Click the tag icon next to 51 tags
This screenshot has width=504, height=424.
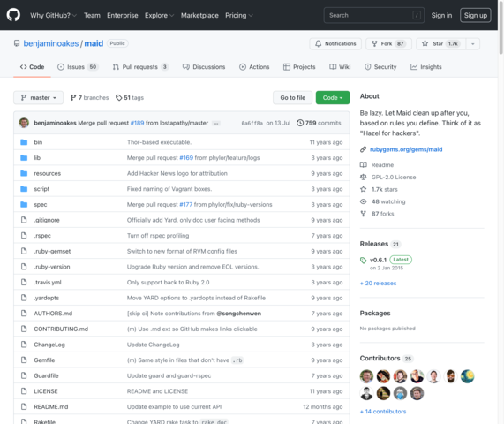tap(118, 97)
